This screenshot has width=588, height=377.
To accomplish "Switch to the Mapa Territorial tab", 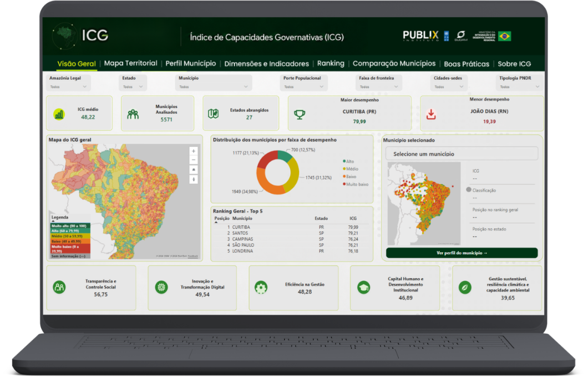I will 130,63.
